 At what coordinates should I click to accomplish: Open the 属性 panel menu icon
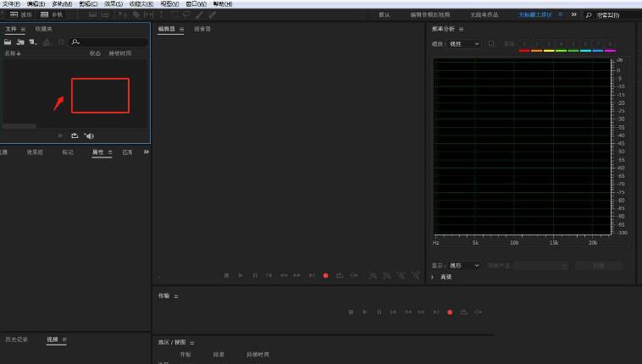(110, 152)
